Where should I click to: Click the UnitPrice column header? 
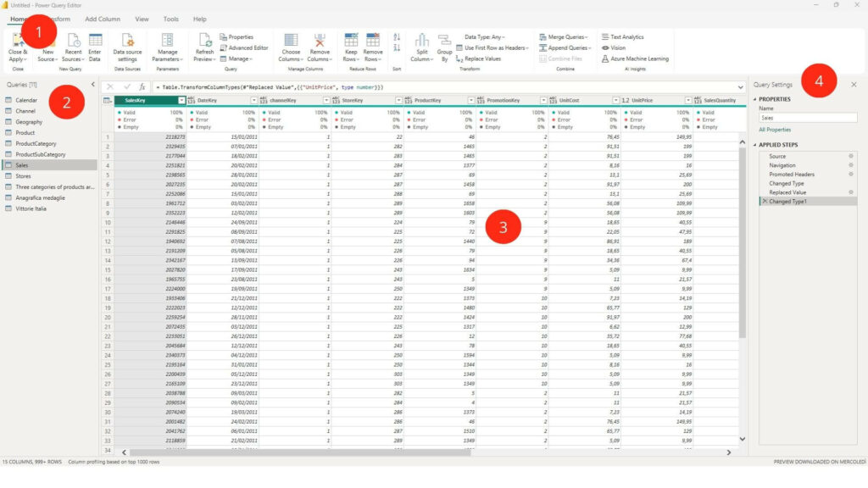tap(655, 100)
